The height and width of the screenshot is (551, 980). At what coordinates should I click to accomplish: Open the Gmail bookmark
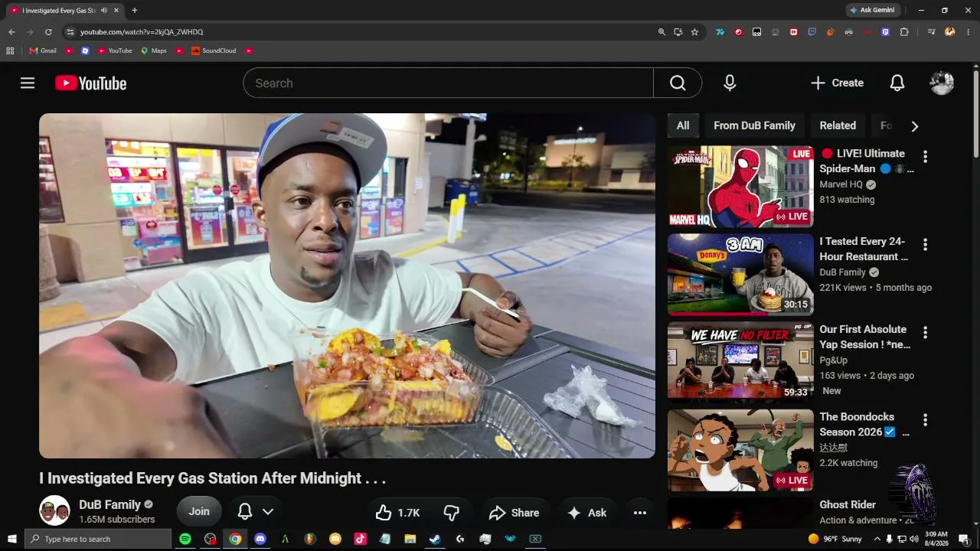click(x=43, y=51)
